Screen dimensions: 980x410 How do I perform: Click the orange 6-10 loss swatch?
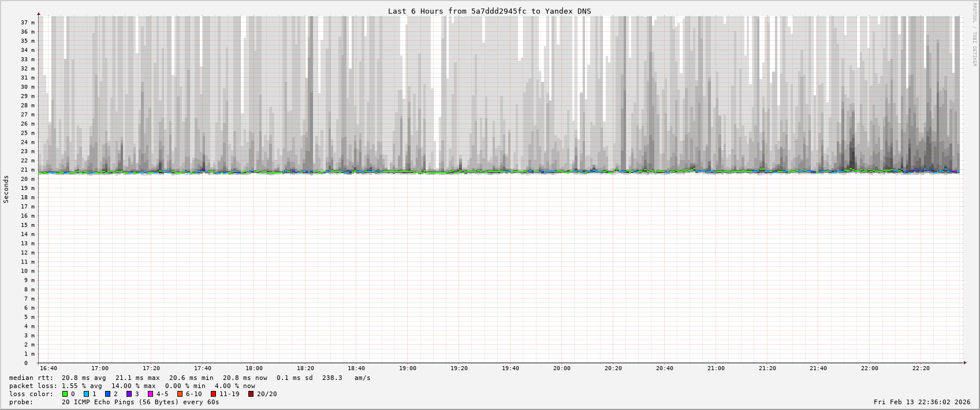click(180, 394)
